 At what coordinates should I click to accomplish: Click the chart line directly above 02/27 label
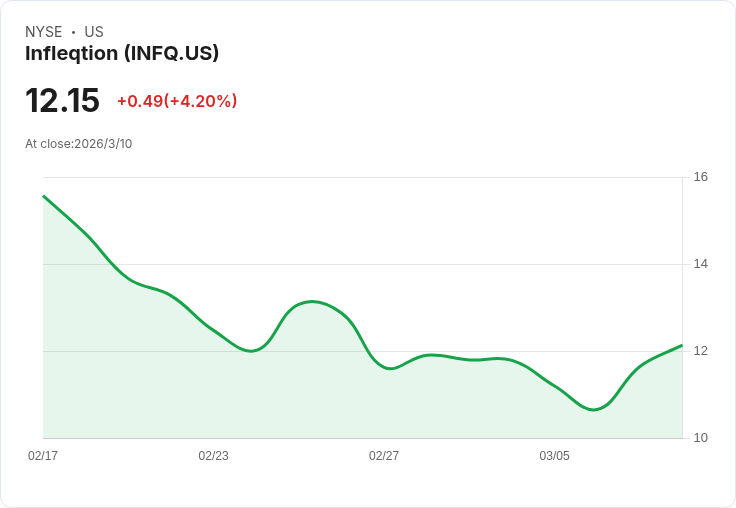(384, 367)
